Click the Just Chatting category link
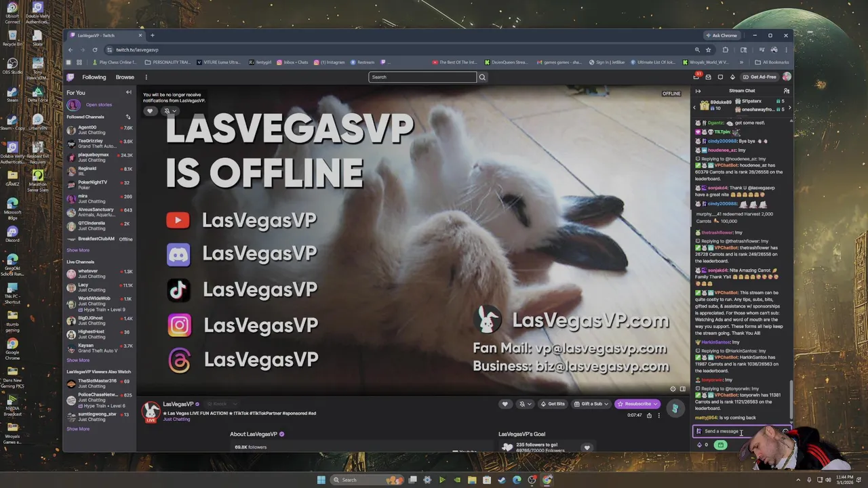The height and width of the screenshot is (488, 868). pyautogui.click(x=177, y=420)
